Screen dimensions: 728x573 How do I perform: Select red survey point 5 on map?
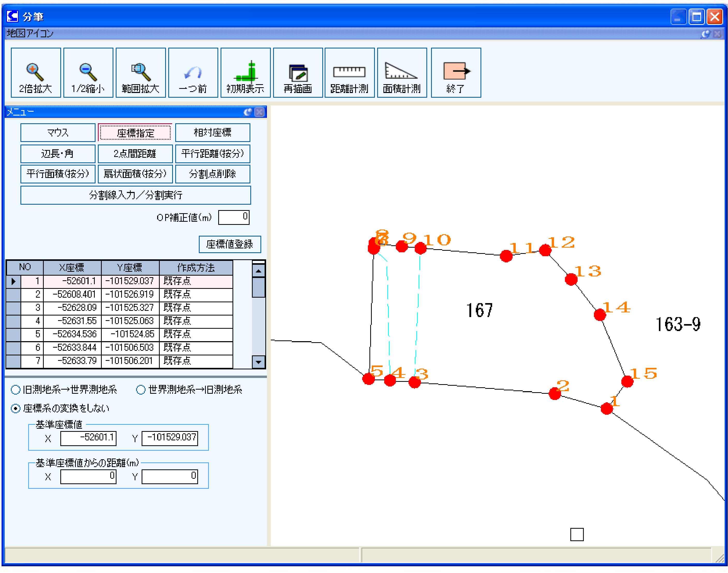[x=368, y=379]
